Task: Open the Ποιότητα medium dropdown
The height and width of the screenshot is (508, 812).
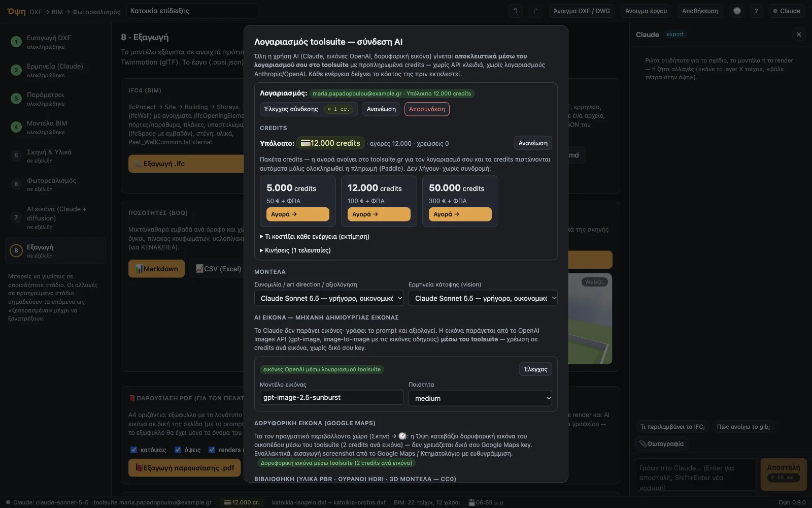Action: click(x=480, y=398)
